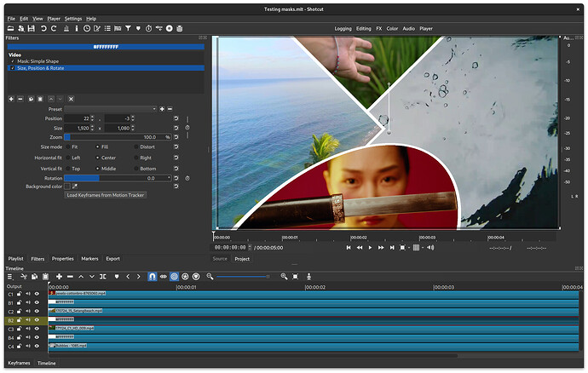Switch to the Properties tab
The image size is (588, 373).
(62, 258)
